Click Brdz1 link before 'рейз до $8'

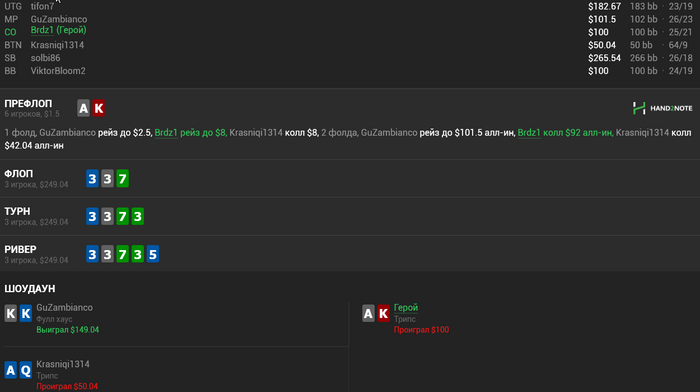click(166, 133)
